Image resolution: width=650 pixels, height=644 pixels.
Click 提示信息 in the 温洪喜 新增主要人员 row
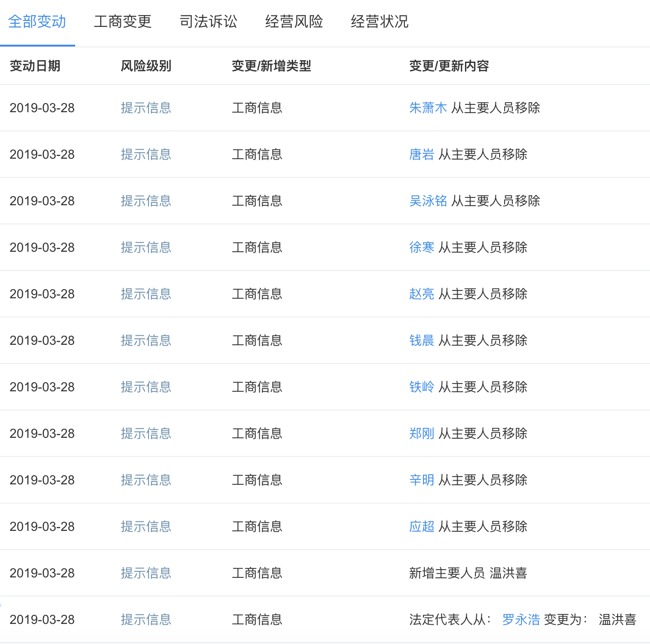pos(146,573)
